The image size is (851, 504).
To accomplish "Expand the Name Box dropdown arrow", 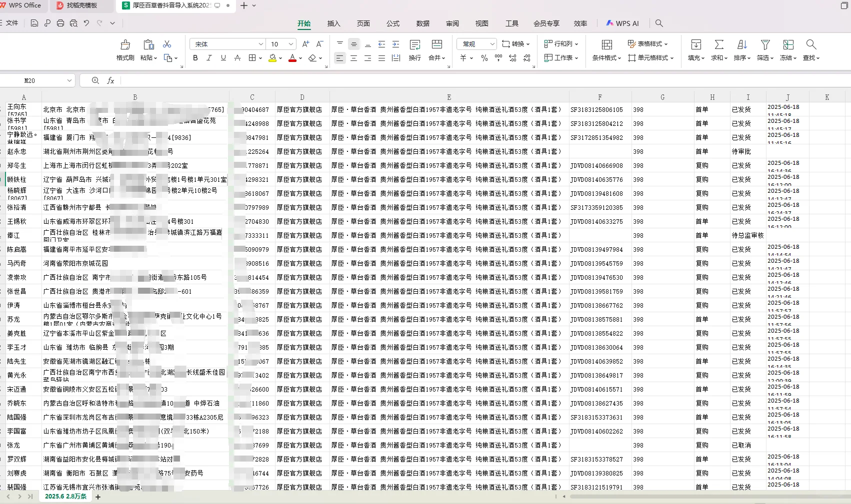I will point(69,80).
